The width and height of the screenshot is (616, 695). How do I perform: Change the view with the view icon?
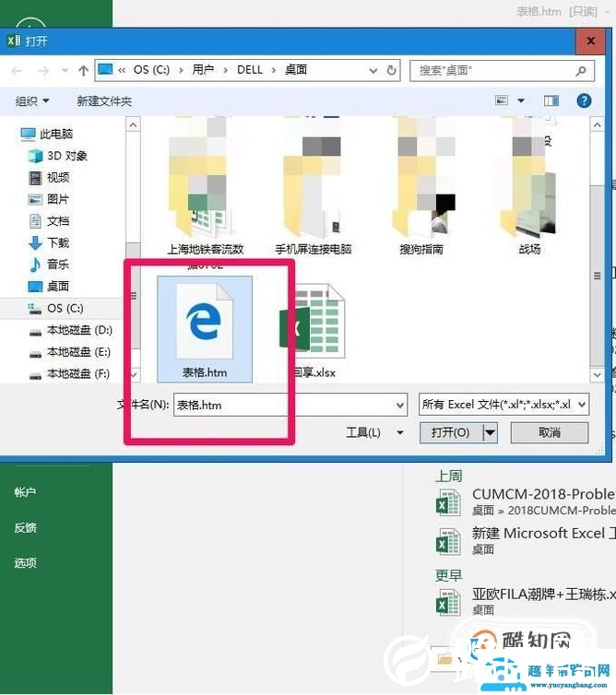pyautogui.click(x=502, y=100)
